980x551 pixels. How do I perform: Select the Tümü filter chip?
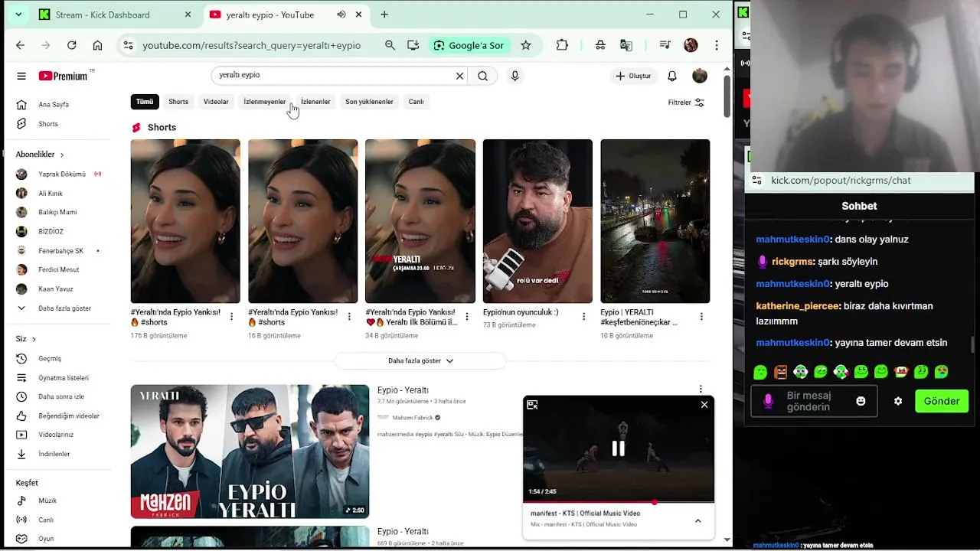pos(145,102)
